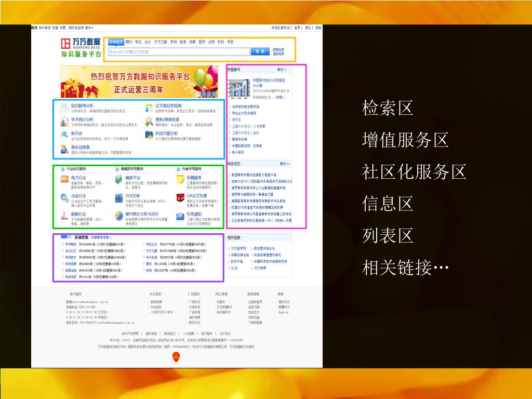Click 外文文献 in the resource update list
Viewport: 532px width, 399px height.
point(152,251)
